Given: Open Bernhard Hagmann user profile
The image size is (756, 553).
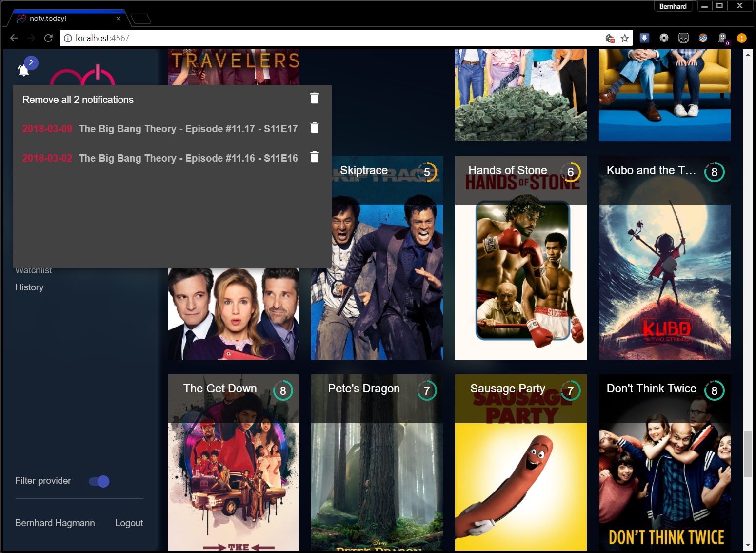Looking at the screenshot, I should click(55, 523).
